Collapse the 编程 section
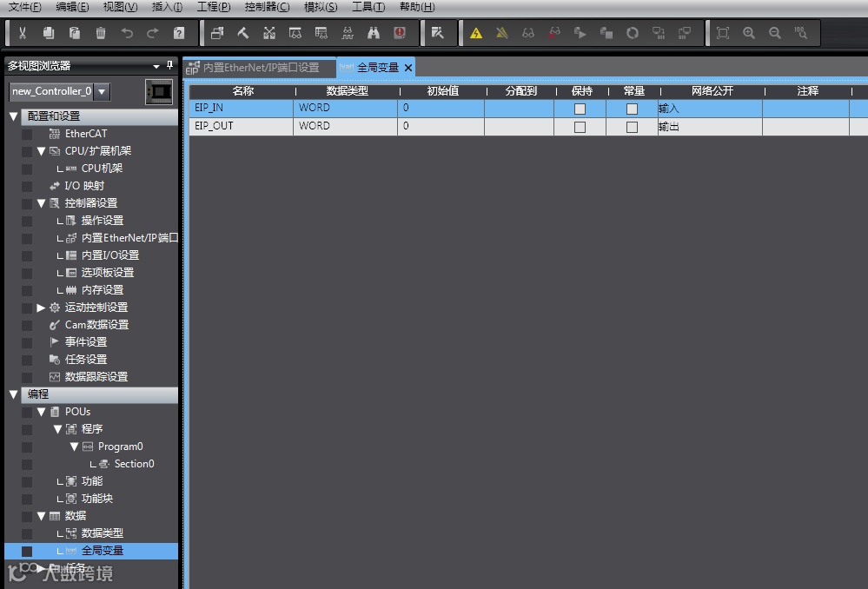 coord(14,394)
